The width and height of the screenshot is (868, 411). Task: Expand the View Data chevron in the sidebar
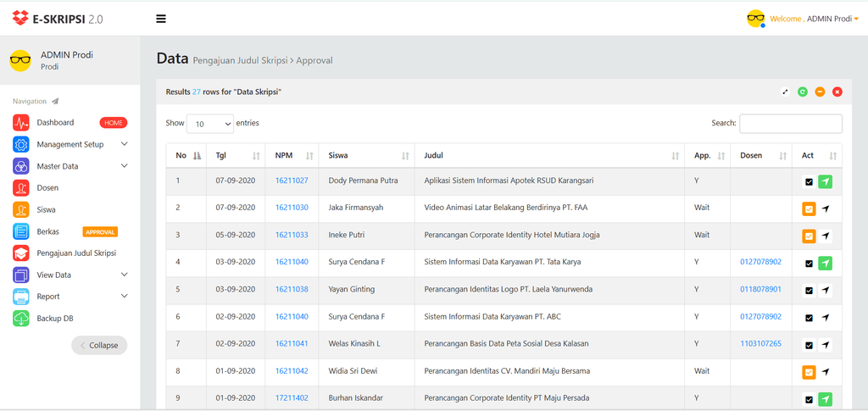[124, 275]
